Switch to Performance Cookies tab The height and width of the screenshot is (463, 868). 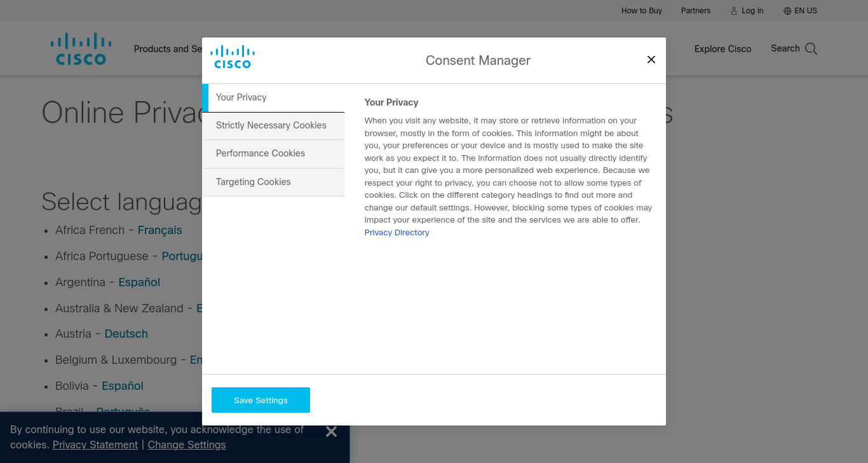273,153
